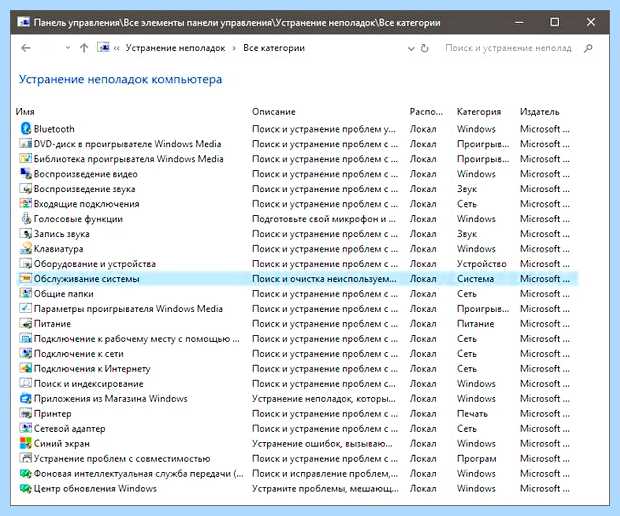Image resolution: width=620 pixels, height=516 pixels.
Task: Open the Питание troubleshooter
Action: pos(53,324)
